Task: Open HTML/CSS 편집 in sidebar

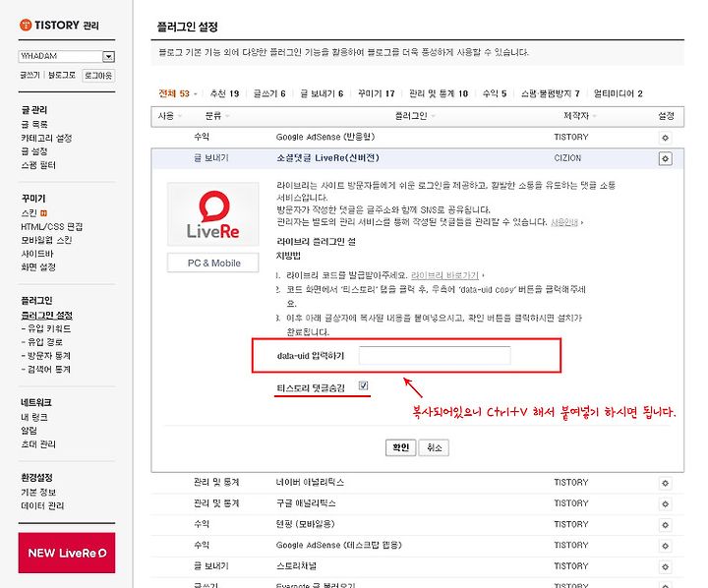Action: pyautogui.click(x=51, y=227)
